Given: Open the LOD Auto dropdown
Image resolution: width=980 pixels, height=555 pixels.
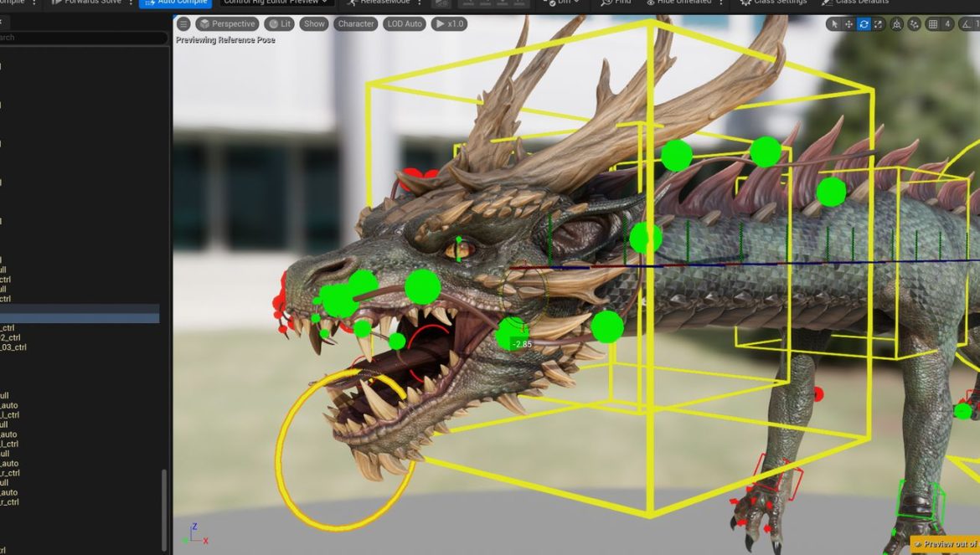Looking at the screenshot, I should [405, 24].
